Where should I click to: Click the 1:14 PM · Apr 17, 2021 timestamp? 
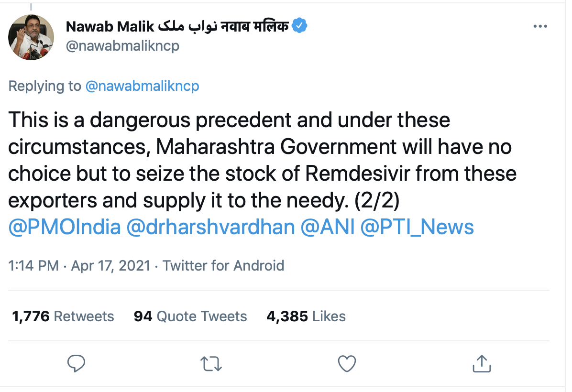[79, 265]
